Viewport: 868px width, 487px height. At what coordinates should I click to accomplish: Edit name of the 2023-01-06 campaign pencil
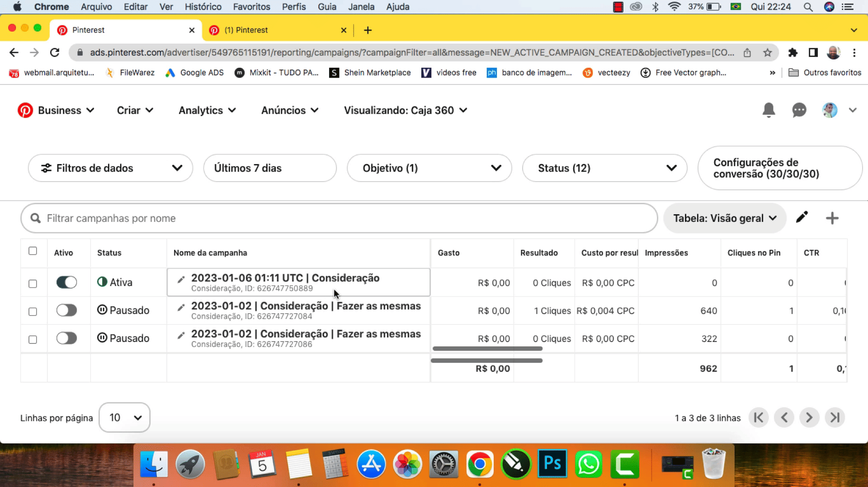pos(181,280)
